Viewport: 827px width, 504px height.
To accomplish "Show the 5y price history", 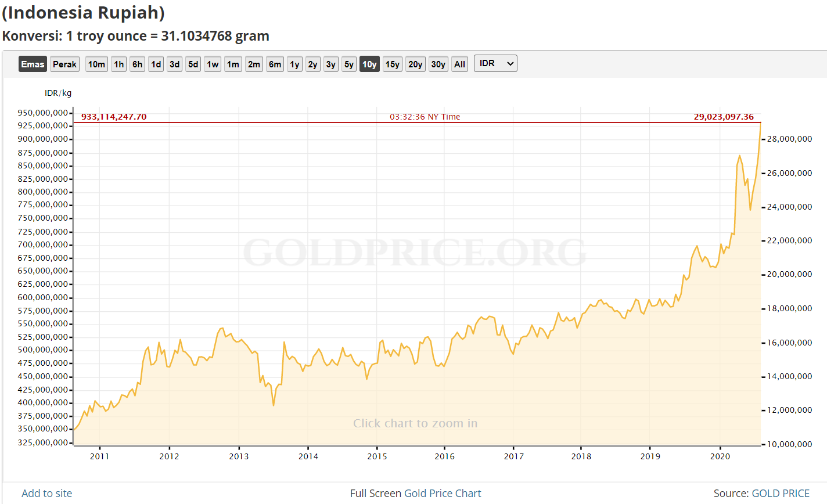I will 348,64.
